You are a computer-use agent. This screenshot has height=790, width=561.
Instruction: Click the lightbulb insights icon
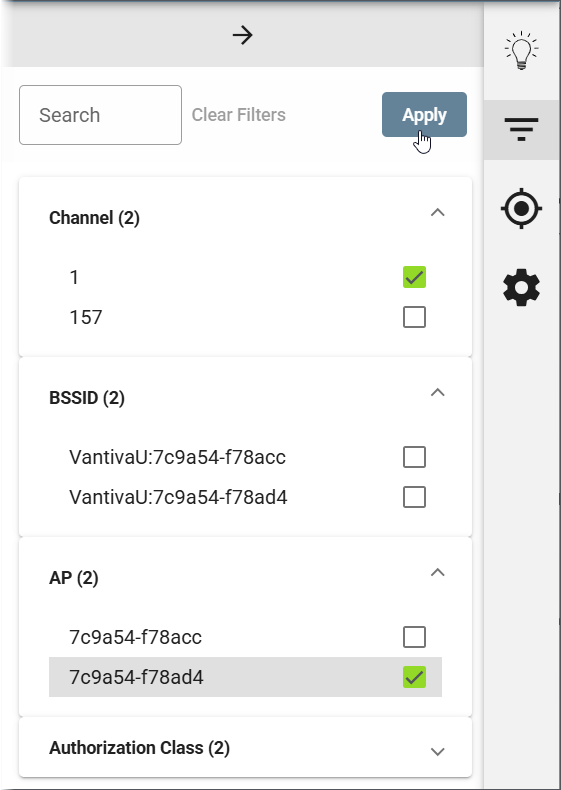click(522, 50)
